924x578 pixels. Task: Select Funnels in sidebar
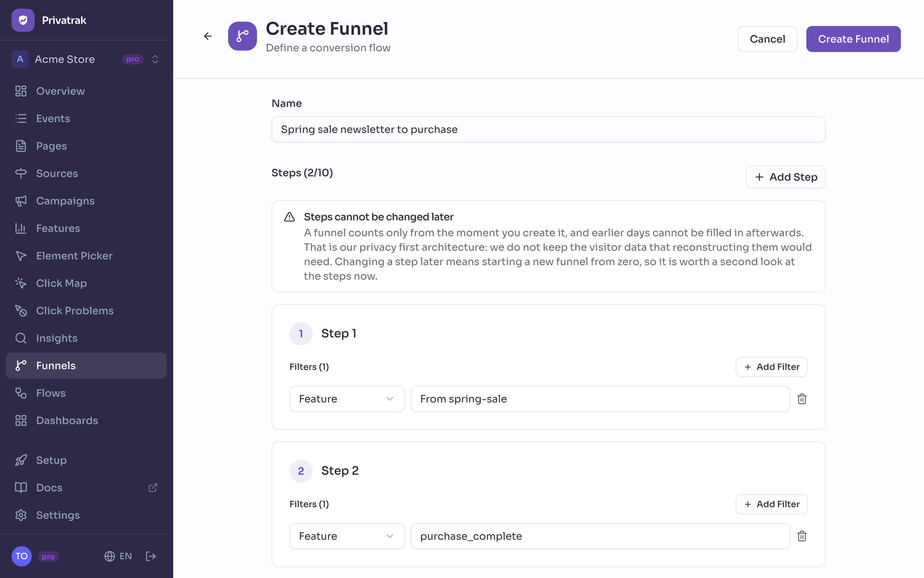pyautogui.click(x=86, y=366)
